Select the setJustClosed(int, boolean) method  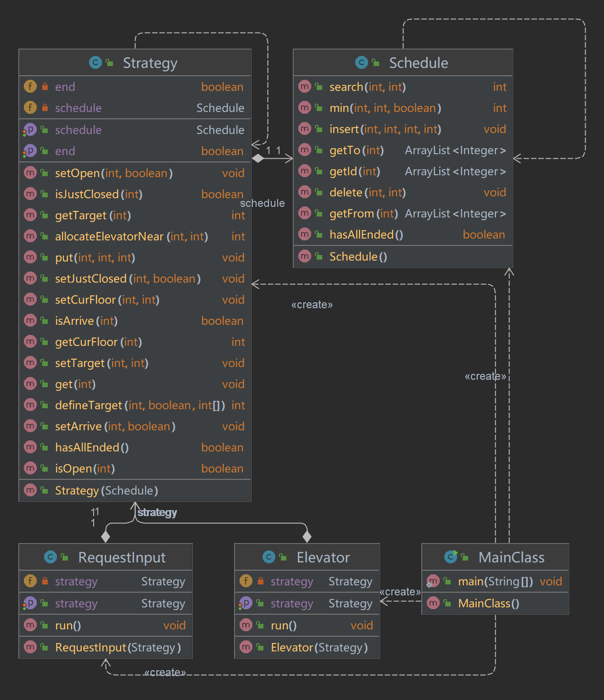135,278
